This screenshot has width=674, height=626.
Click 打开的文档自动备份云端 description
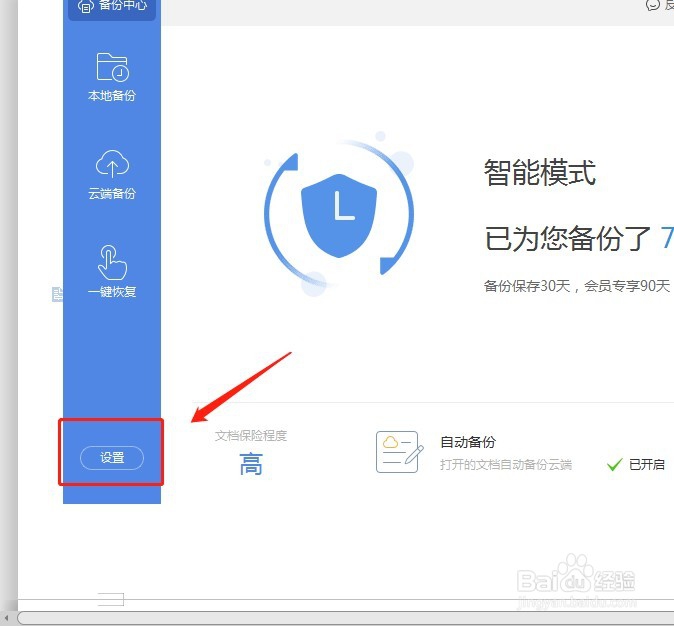[506, 464]
